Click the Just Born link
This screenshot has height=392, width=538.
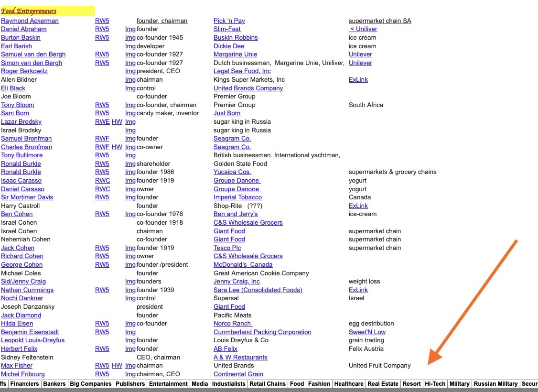pos(227,113)
